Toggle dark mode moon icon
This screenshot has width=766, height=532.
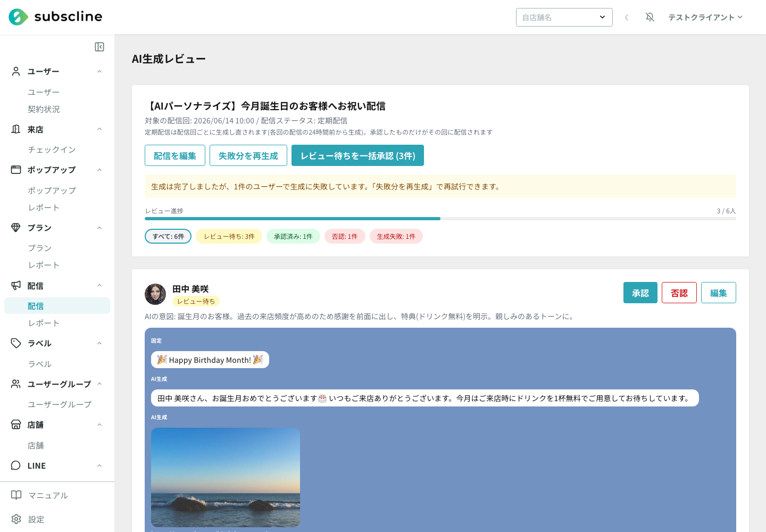627,18
